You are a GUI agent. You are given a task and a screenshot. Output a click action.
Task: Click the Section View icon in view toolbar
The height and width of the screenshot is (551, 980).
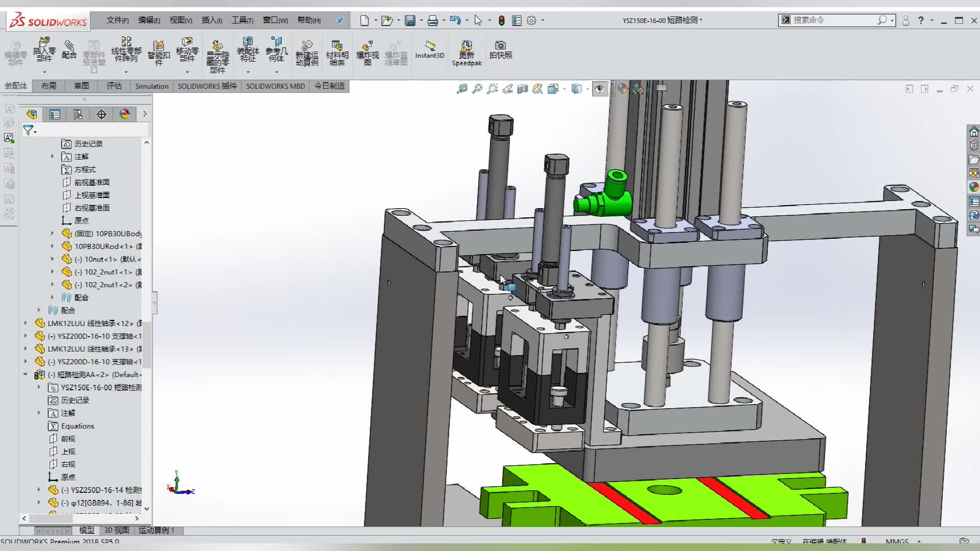point(522,89)
